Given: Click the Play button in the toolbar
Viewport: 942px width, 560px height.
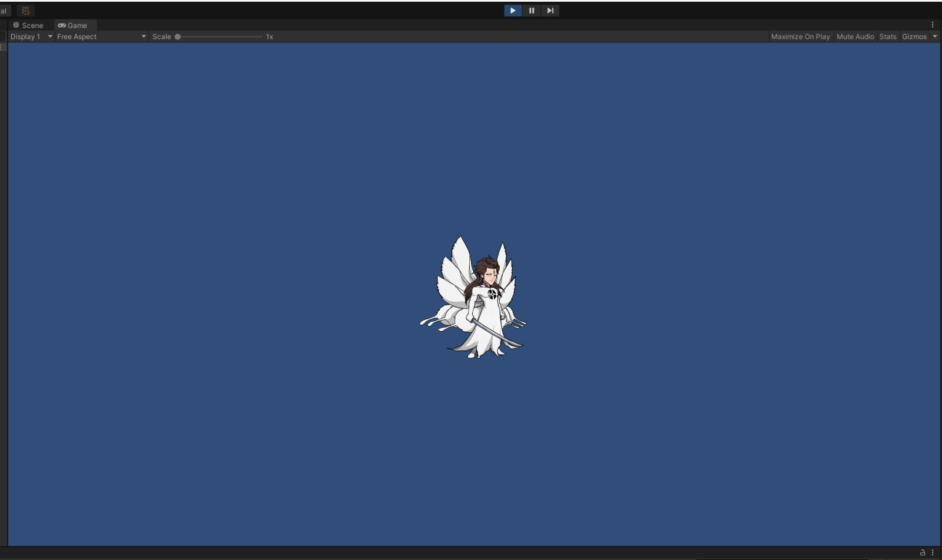Looking at the screenshot, I should pyautogui.click(x=513, y=11).
